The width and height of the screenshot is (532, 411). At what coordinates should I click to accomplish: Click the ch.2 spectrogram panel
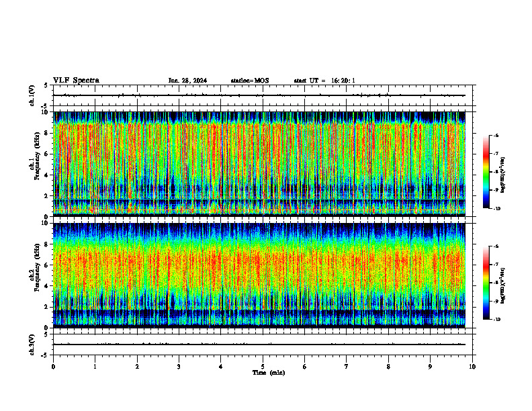click(263, 275)
